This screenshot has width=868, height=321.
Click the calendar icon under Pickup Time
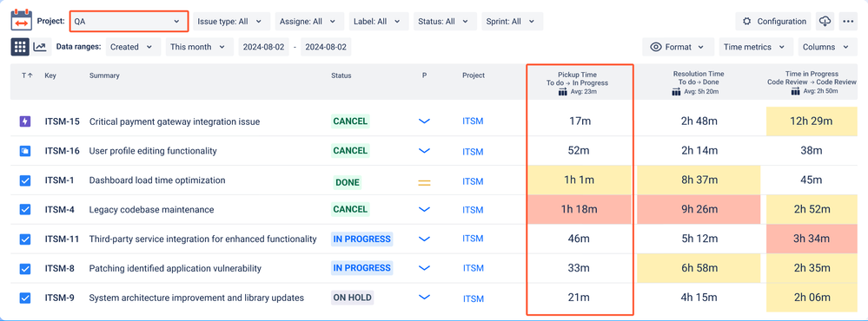coord(564,92)
